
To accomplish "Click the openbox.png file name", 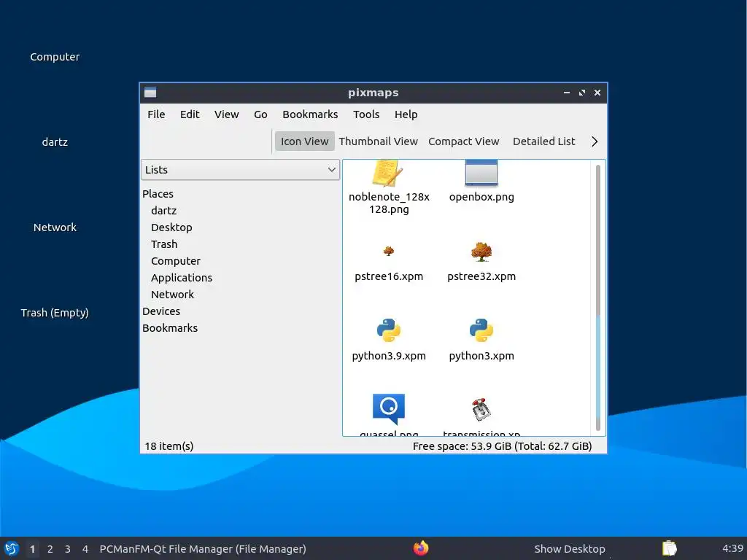I will click(481, 197).
